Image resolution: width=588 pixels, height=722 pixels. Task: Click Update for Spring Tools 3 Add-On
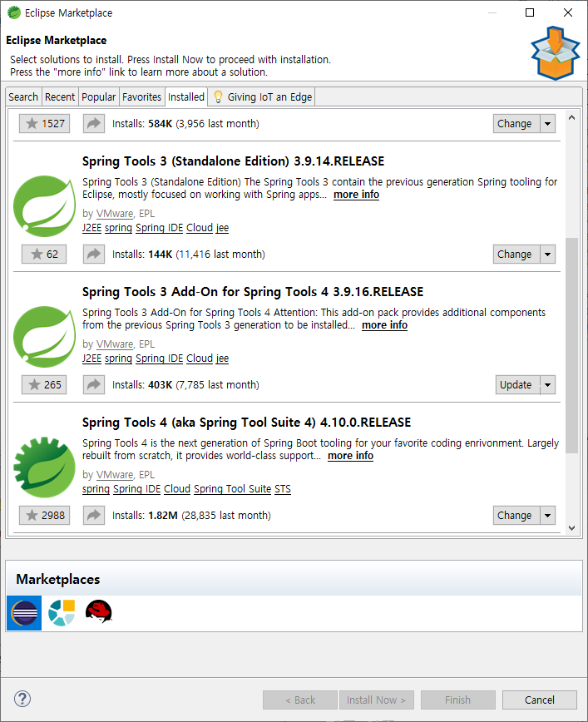click(x=517, y=384)
